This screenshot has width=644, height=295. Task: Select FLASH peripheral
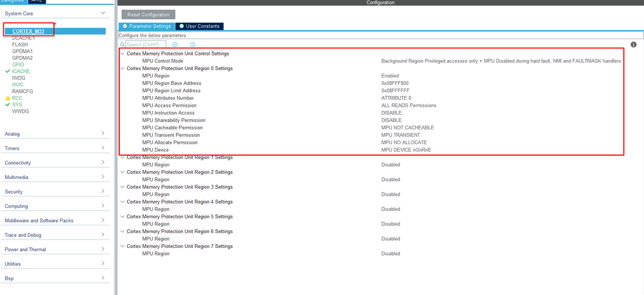coord(20,44)
